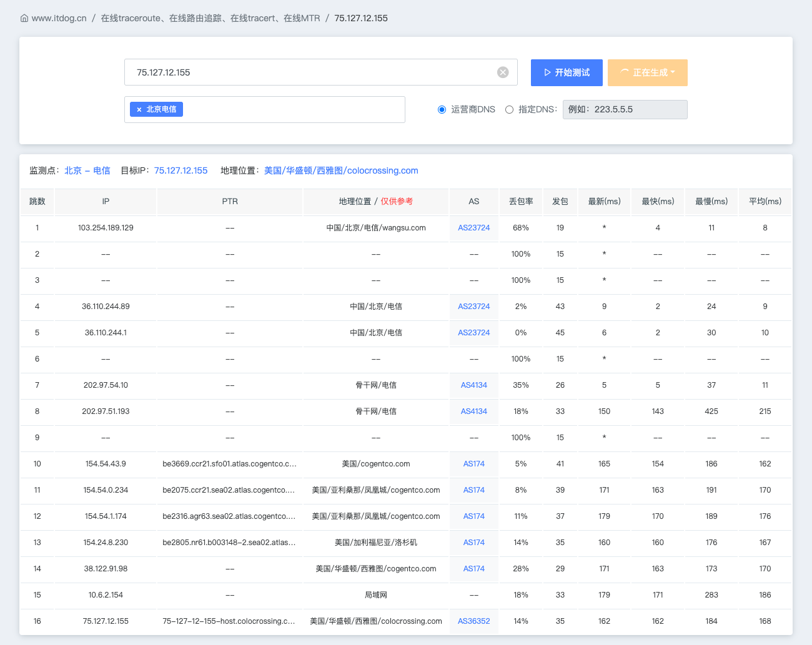The height and width of the screenshot is (645, 812).
Task: Open AS23724 link in hop 4 row
Action: [474, 307]
